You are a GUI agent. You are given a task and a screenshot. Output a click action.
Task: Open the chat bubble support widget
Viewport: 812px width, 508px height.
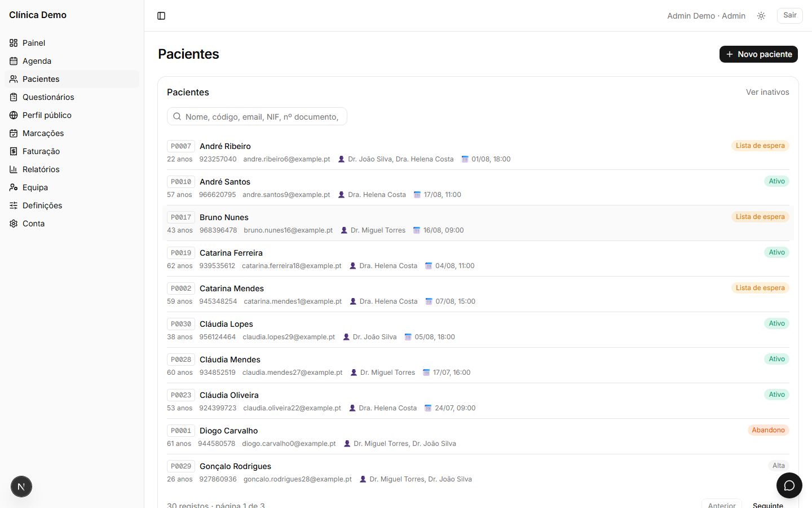tap(789, 485)
